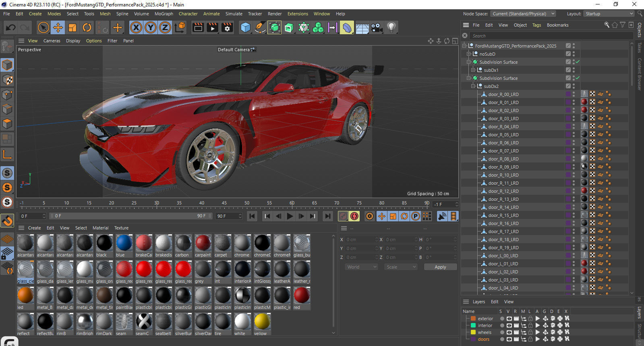Viewport: 644px width, 346px height.
Task: Click the Undo arrow icon
Action: [x=11, y=27]
